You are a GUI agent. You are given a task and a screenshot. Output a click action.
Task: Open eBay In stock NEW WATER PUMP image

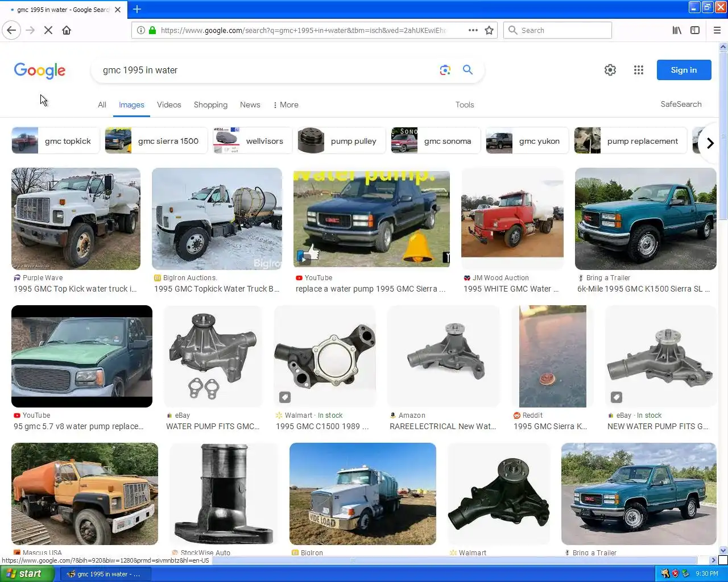pos(661,356)
